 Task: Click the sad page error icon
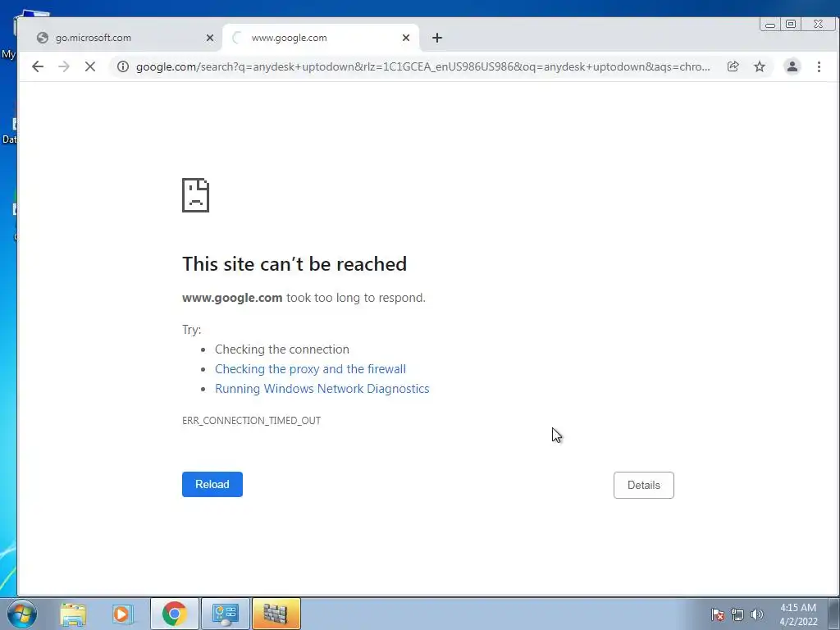pos(195,195)
